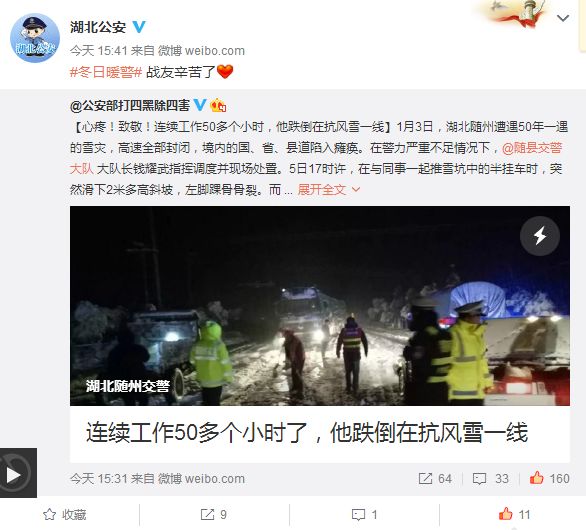The height and width of the screenshot is (530, 586).
Task: Like this post with 11 likes
Action: [x=515, y=515]
